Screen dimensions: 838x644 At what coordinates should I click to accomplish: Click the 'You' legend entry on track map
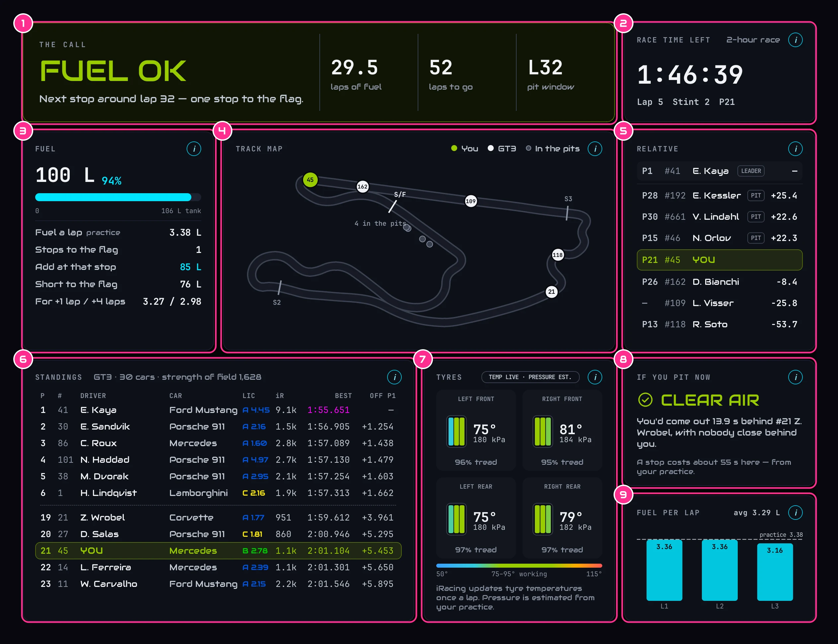(464, 149)
